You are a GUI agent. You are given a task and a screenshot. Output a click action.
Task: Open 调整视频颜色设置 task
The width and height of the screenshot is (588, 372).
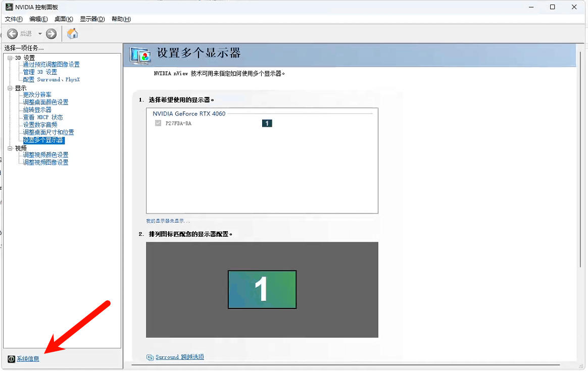click(46, 155)
